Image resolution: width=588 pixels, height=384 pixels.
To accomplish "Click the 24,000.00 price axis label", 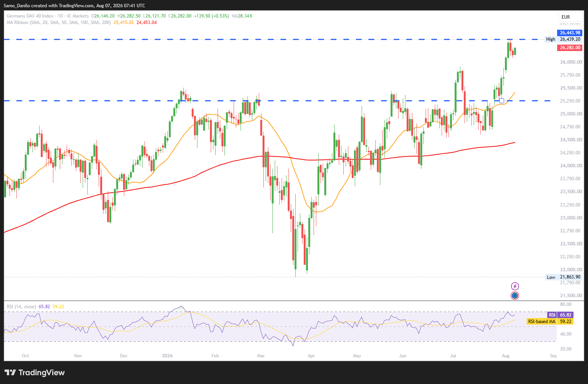I will (571, 165).
